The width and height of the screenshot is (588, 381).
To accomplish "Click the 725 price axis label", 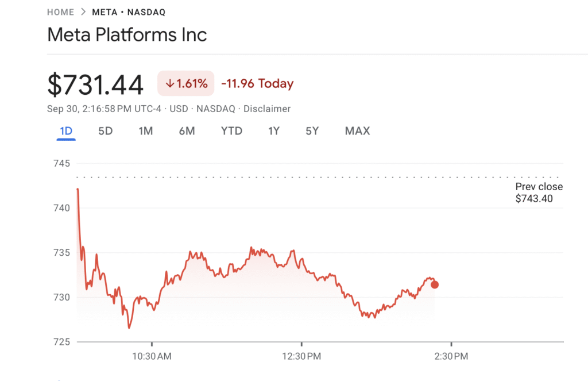I will coord(63,341).
